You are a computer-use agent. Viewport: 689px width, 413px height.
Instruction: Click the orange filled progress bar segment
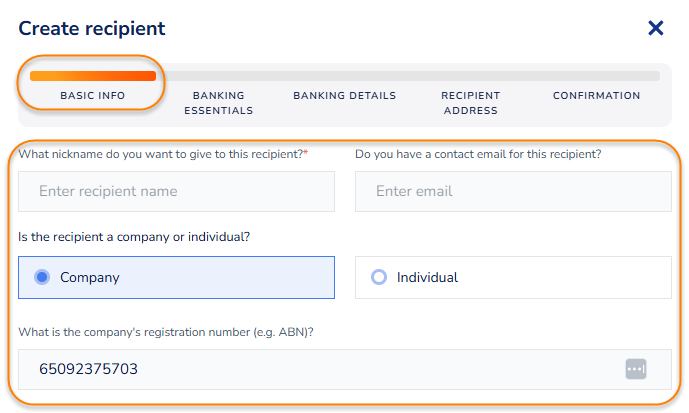[93, 76]
